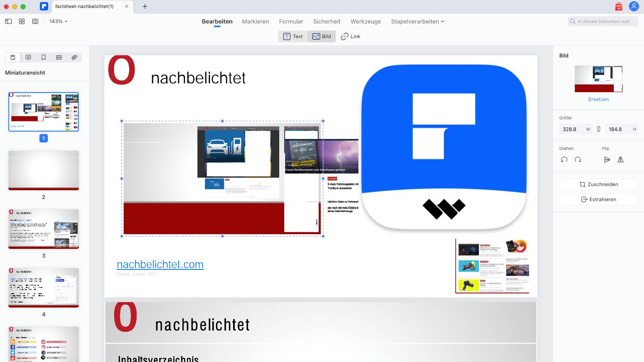Image resolution: width=644 pixels, height=362 pixels.
Task: Activate the Text editing mode
Action: coord(292,36)
